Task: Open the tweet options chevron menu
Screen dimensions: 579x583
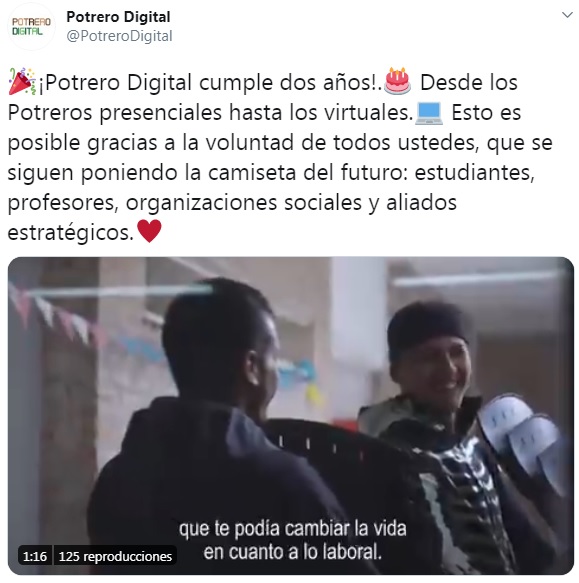Action: 567,15
